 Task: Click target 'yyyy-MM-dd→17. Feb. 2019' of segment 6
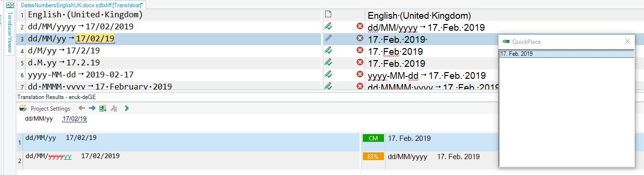(x=427, y=75)
